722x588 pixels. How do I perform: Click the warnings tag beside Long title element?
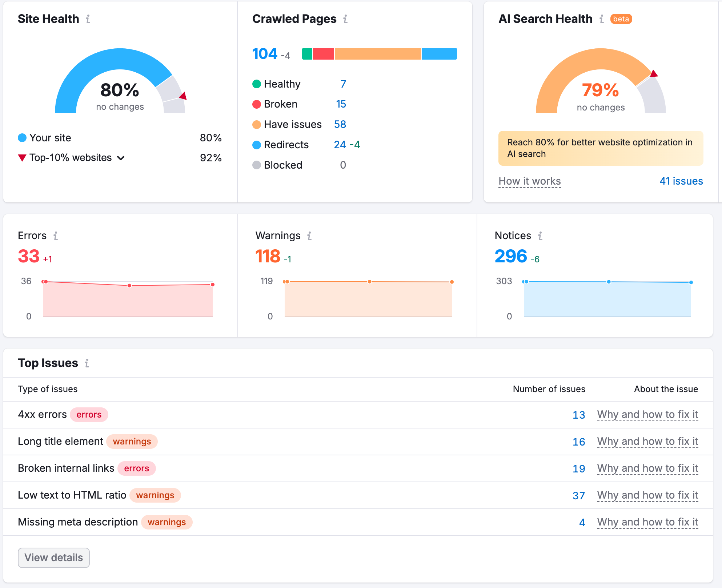132,442
